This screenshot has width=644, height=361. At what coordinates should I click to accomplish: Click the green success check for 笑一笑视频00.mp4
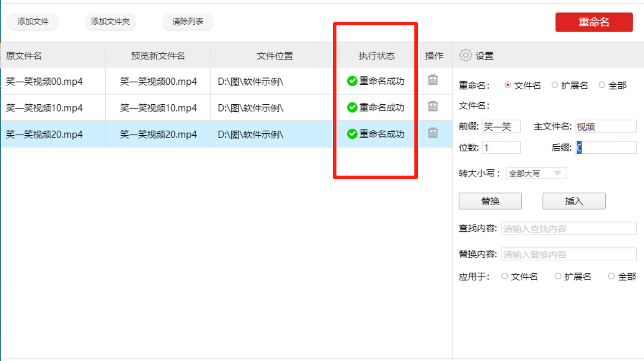pyautogui.click(x=352, y=81)
